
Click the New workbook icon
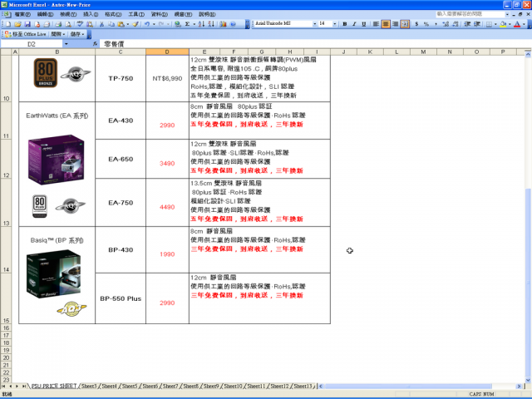8,24
